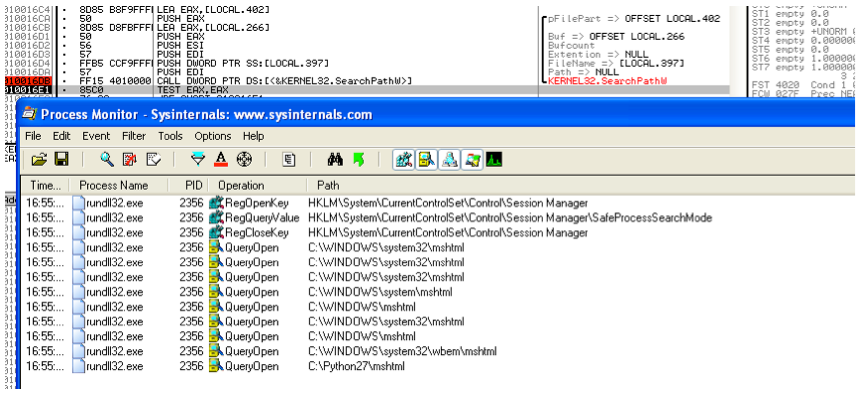
Task: Open the Filter funnel icon
Action: (x=198, y=160)
